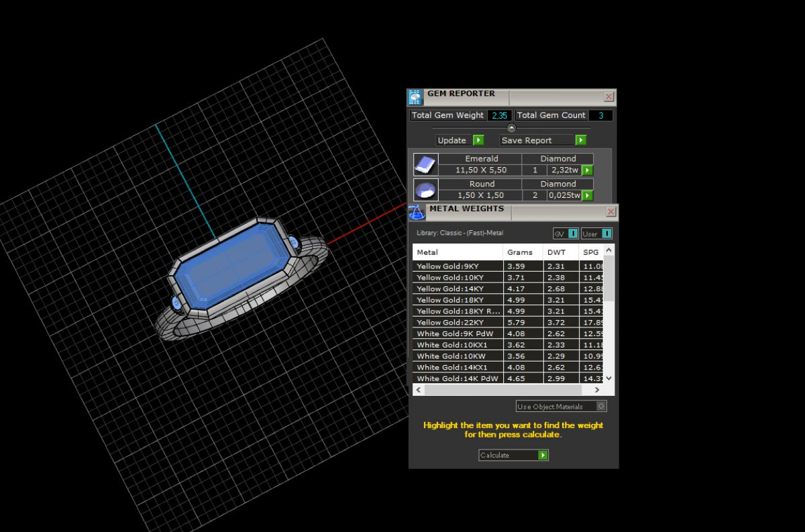The image size is (805, 532).
Task: Sort by Grams column header
Action: point(520,252)
